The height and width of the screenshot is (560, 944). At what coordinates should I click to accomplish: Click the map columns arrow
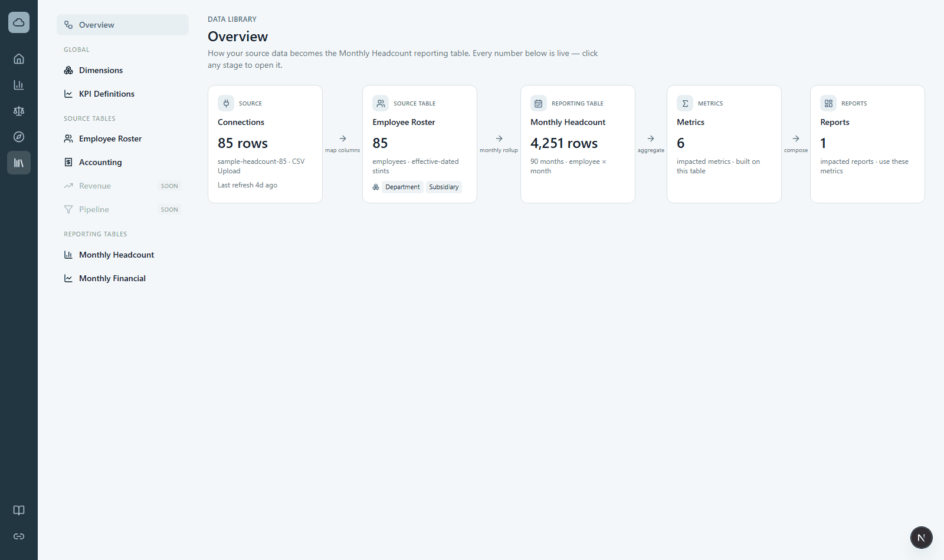tap(343, 139)
